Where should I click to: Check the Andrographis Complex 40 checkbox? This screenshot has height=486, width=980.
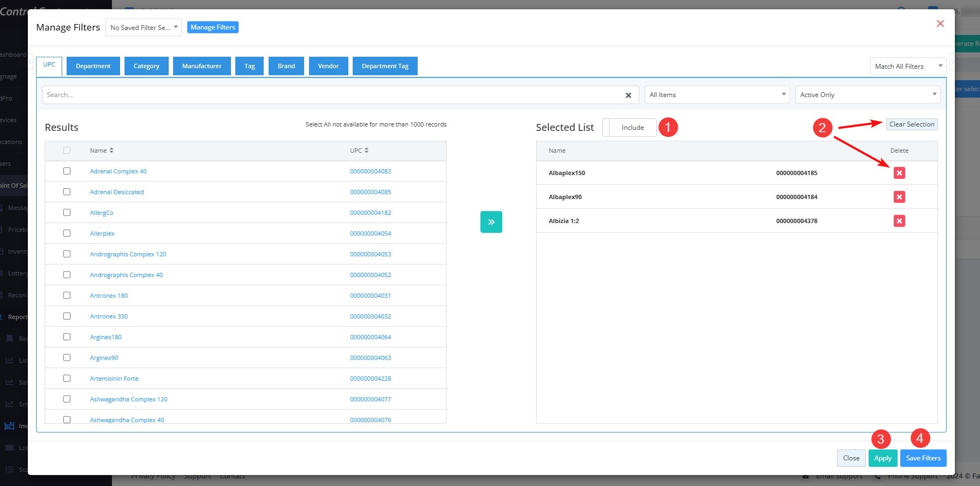(x=67, y=275)
